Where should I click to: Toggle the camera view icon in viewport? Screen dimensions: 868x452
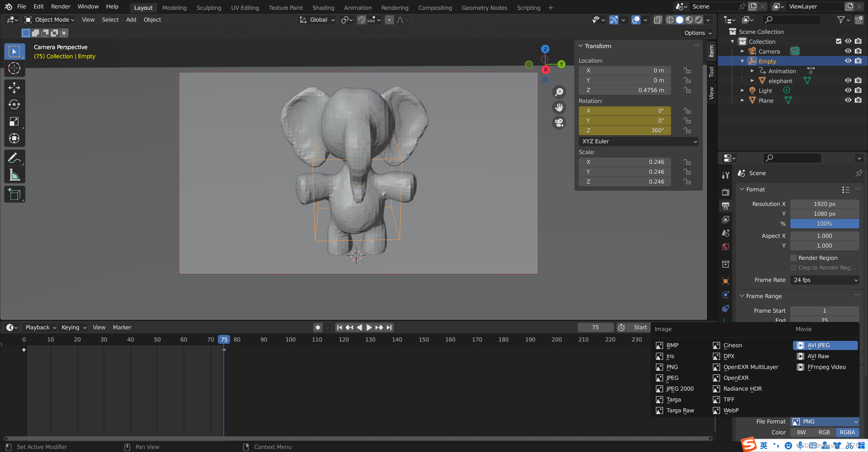point(559,122)
